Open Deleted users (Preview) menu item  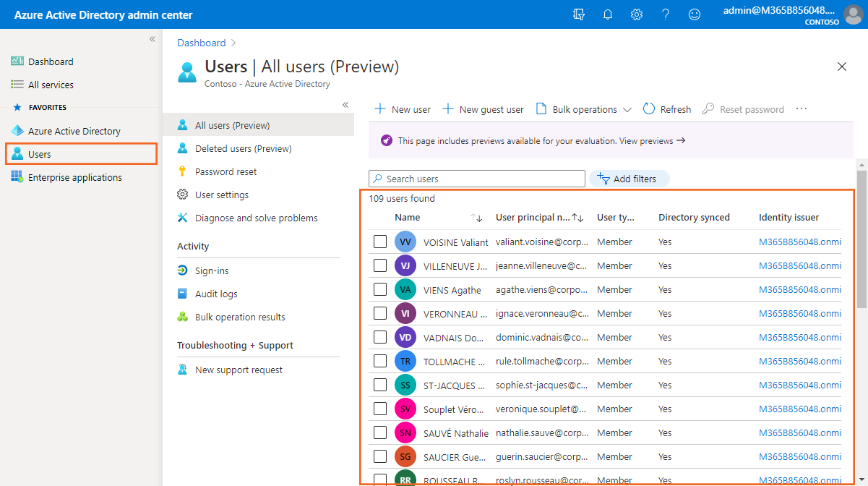[x=243, y=148]
